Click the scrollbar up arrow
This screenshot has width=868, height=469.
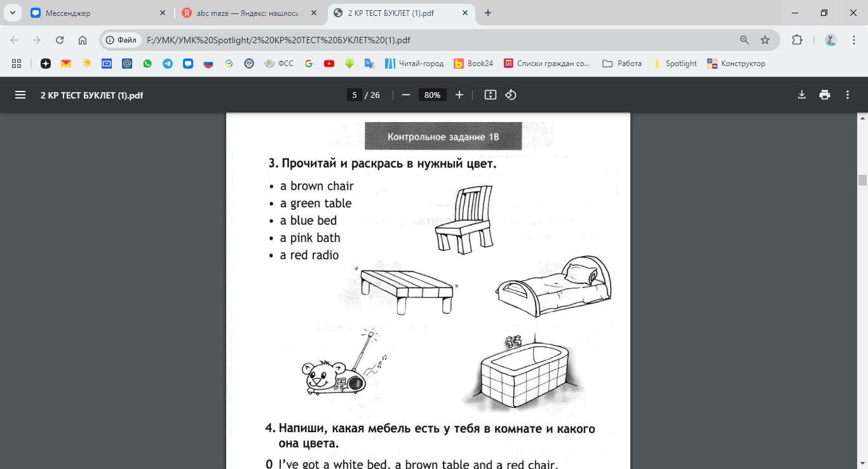(862, 118)
